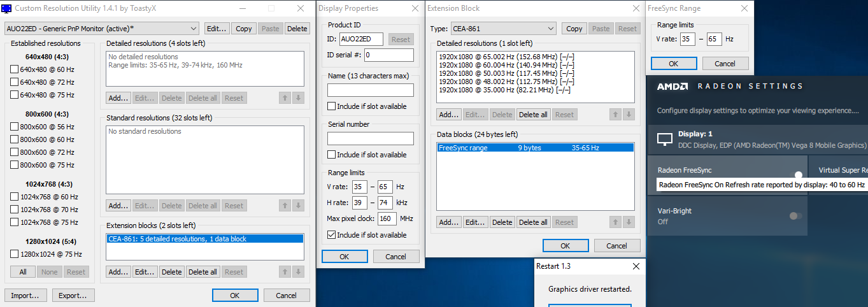Delete all extension blocks
Image resolution: width=868 pixels, height=307 pixels.
coord(203,272)
